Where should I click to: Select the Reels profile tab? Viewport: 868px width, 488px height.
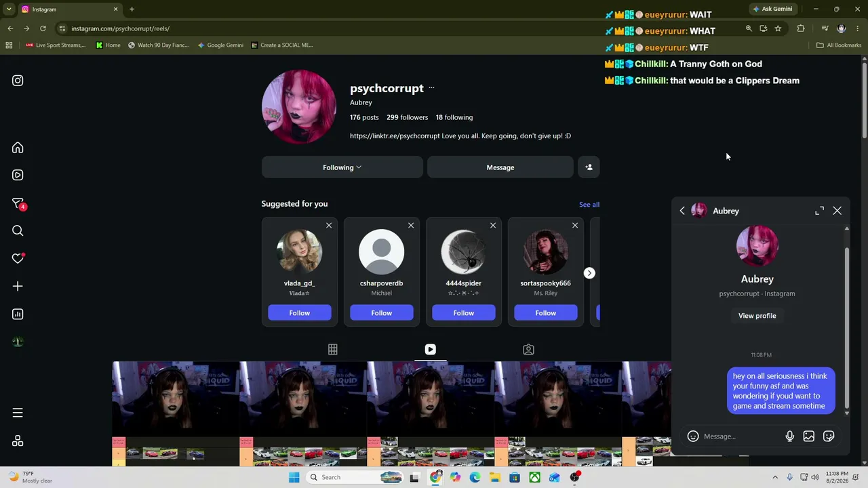(x=431, y=350)
